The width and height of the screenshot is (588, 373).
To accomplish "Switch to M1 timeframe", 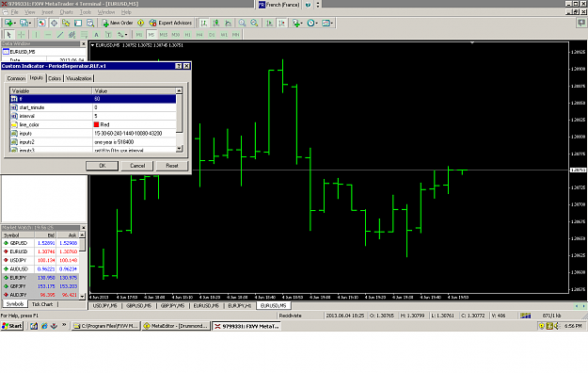I will pyautogui.click(x=139, y=35).
